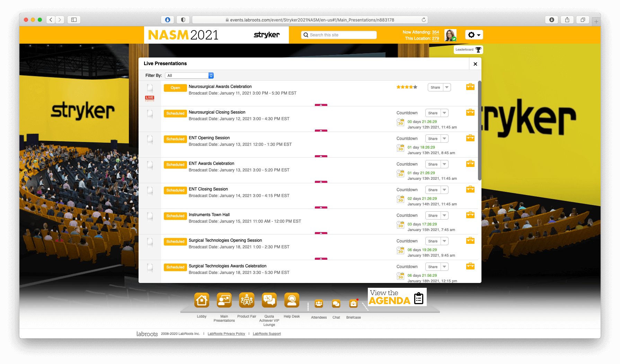
Task: Open the Main Presentations icon
Action: click(x=224, y=300)
